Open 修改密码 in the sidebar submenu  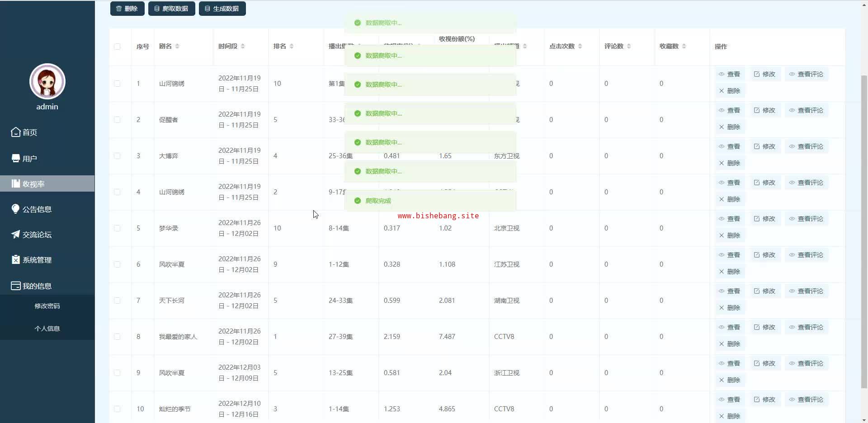[x=47, y=306]
